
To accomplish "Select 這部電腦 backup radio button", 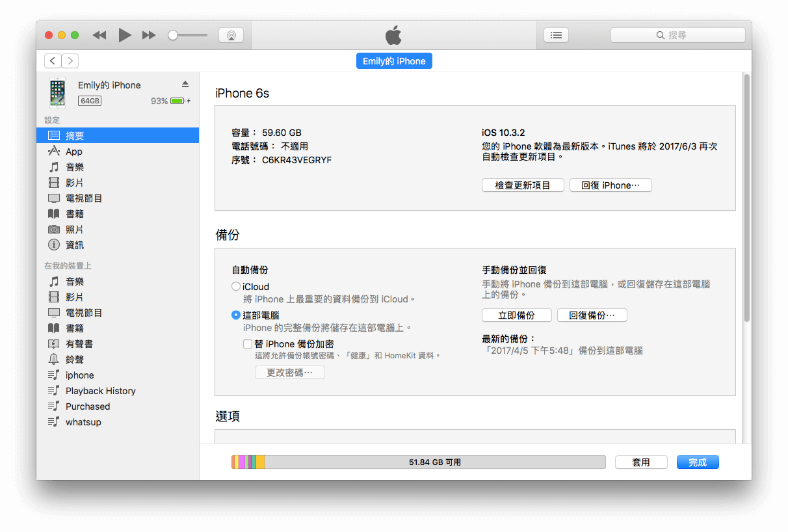I will click(236, 315).
